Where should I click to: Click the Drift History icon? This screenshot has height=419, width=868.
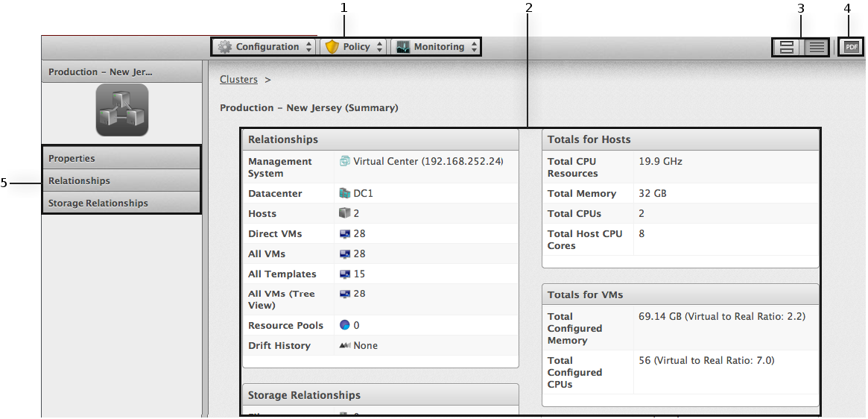pyautogui.click(x=344, y=346)
